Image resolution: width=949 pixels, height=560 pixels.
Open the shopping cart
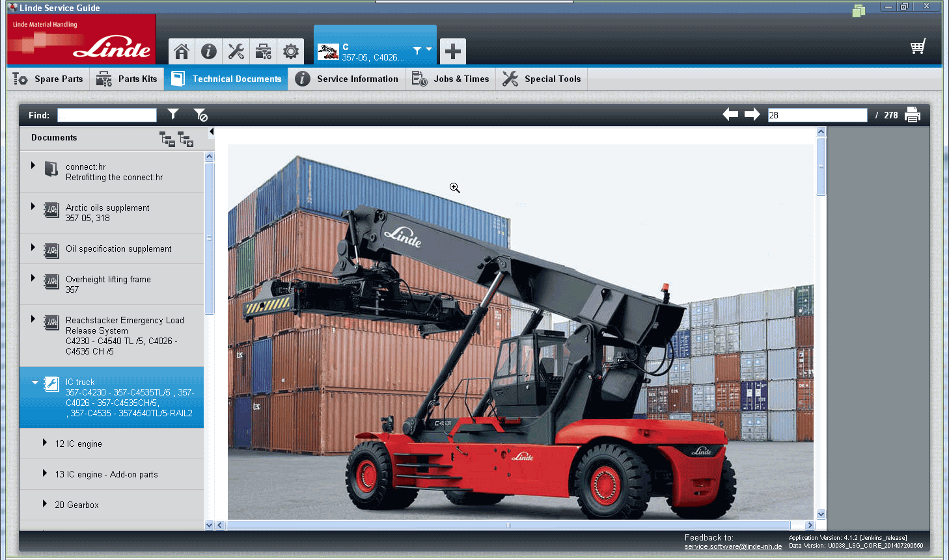tap(918, 46)
